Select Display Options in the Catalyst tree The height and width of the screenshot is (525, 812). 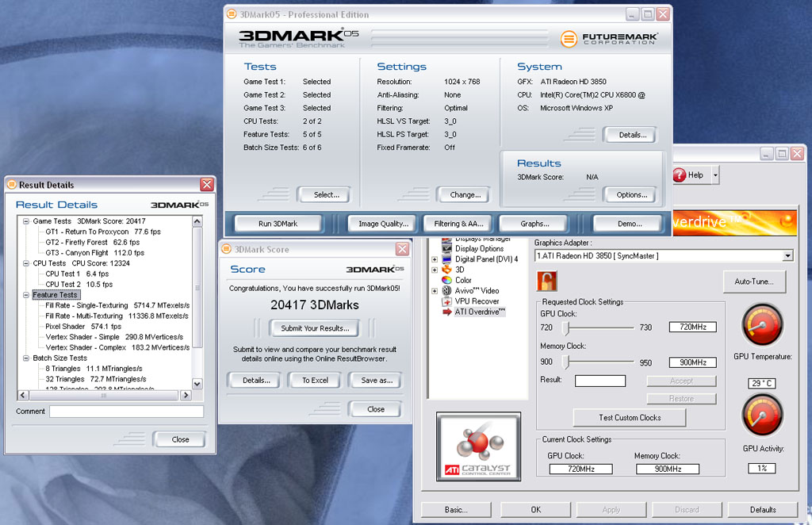(x=480, y=248)
